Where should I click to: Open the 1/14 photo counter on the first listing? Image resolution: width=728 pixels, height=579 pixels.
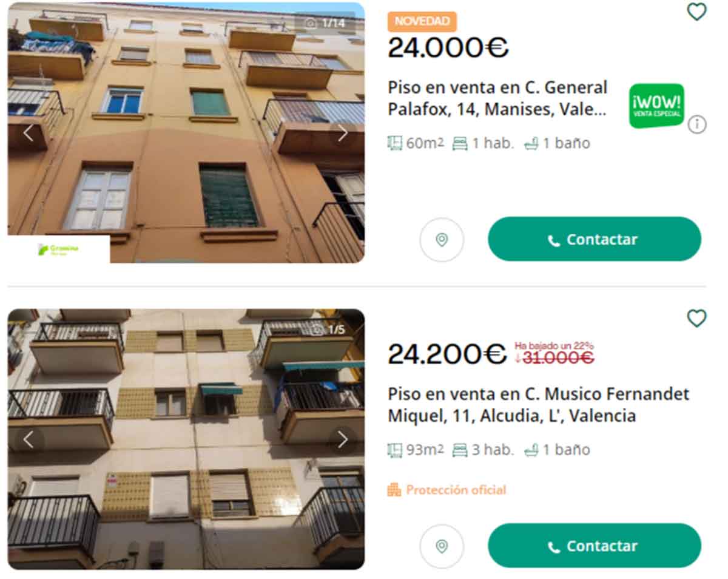[x=325, y=23]
